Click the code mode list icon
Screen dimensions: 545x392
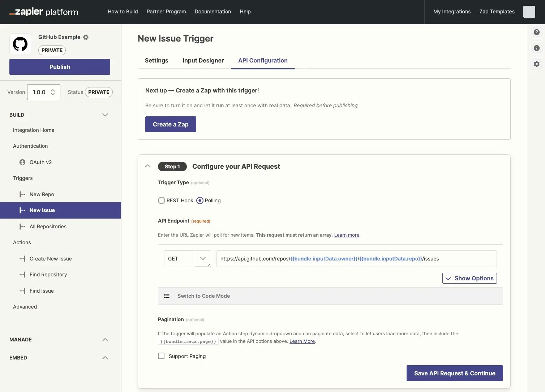(167, 296)
